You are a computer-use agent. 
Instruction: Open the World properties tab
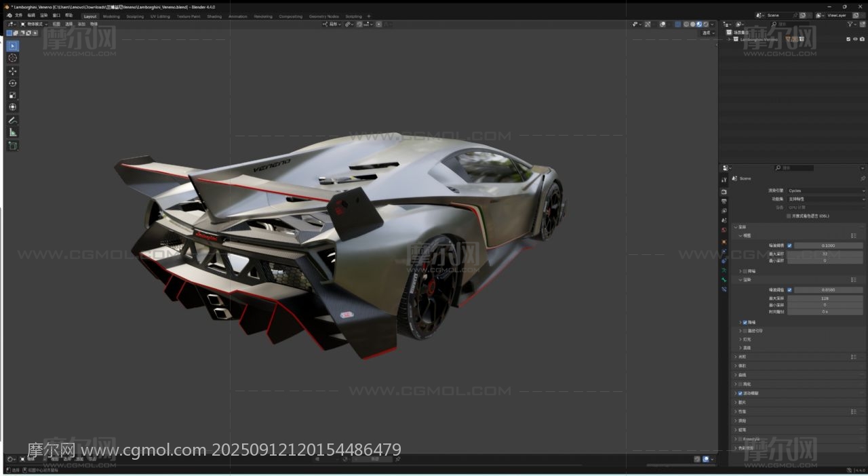[724, 230]
